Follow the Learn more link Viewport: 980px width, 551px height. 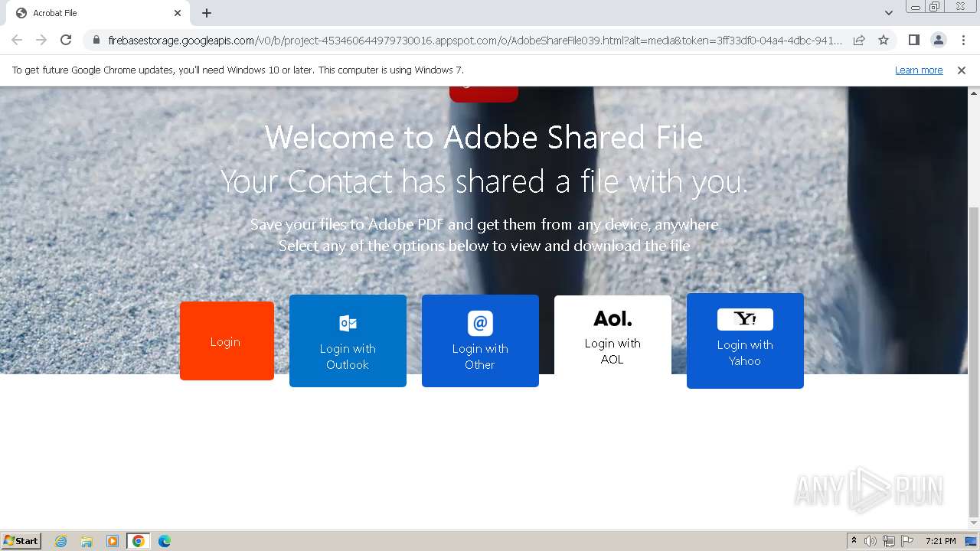pos(919,70)
